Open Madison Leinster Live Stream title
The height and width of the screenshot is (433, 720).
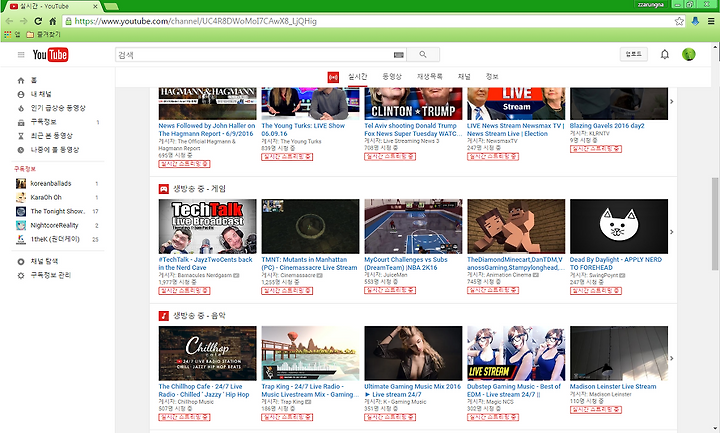click(x=613, y=387)
